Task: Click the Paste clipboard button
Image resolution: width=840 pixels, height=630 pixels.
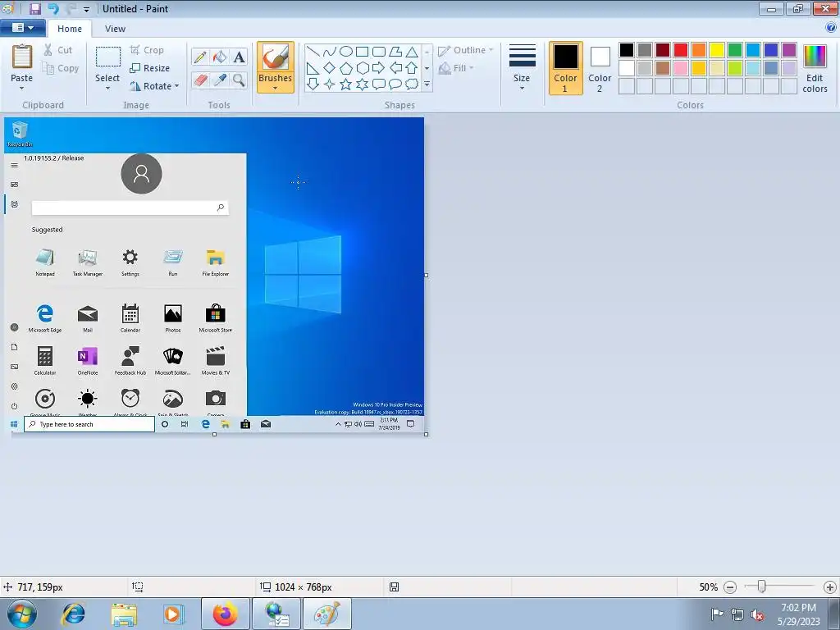Action: [22, 63]
